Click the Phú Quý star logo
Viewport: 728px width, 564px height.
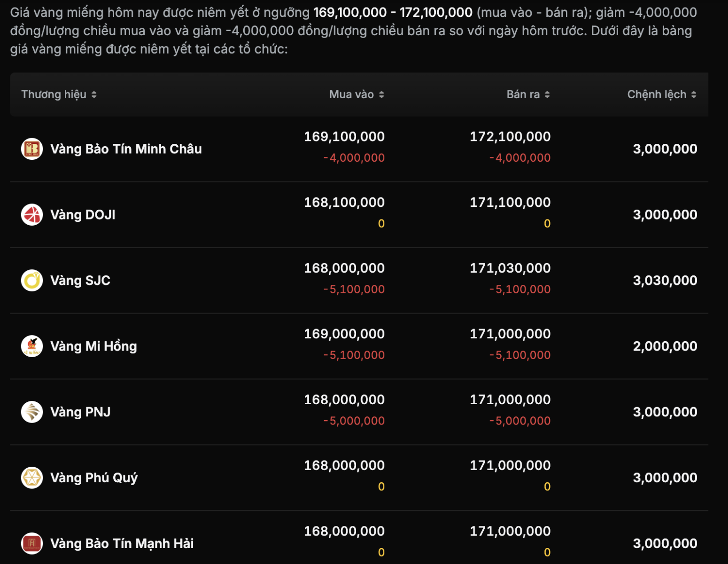[x=32, y=478]
